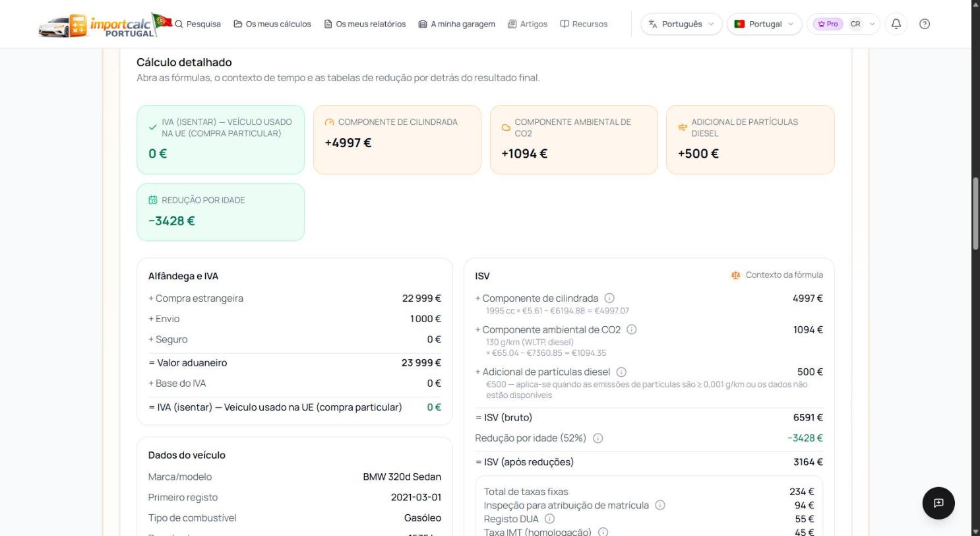980x536 pixels.
Task: Show info for Inspeção para atribuição de matrícula
Action: coord(660,506)
